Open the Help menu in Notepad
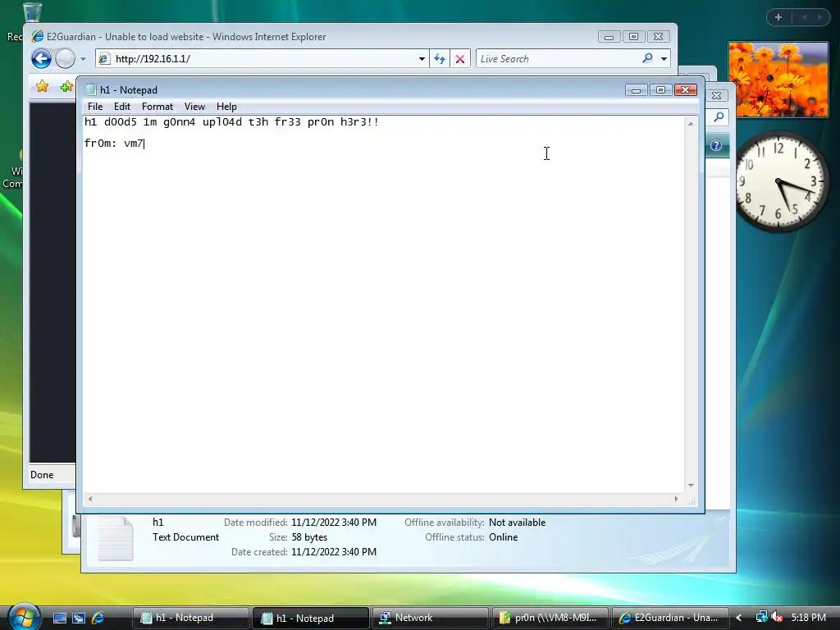 pyautogui.click(x=226, y=107)
